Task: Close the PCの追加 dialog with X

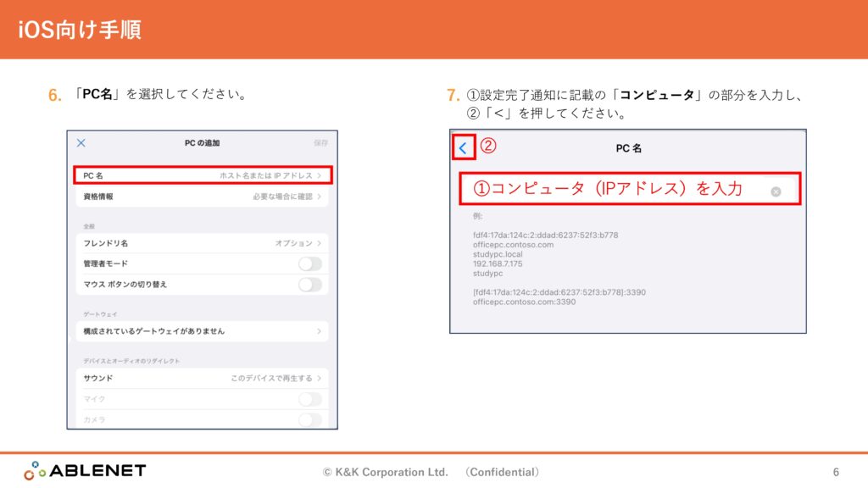Action: point(81,143)
